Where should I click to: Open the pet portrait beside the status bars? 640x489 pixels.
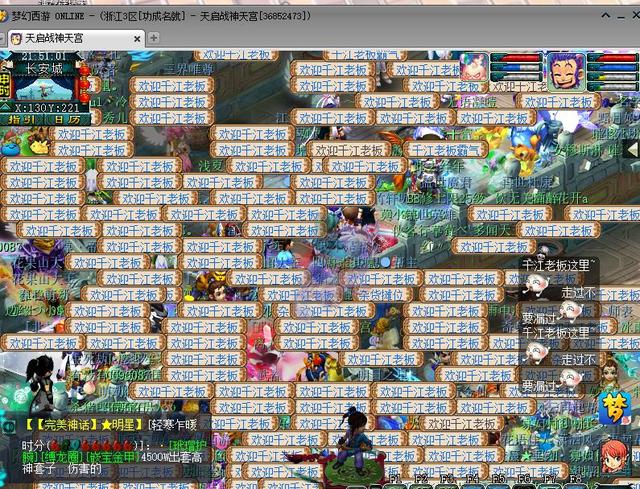point(474,67)
